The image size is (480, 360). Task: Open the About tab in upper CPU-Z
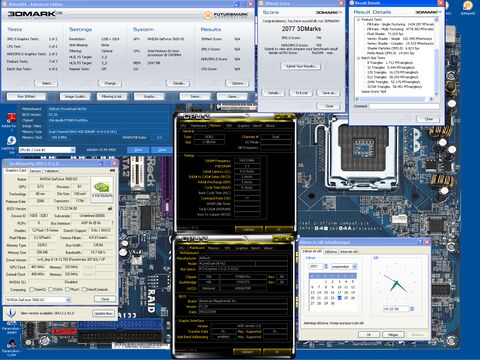[x=270, y=126]
